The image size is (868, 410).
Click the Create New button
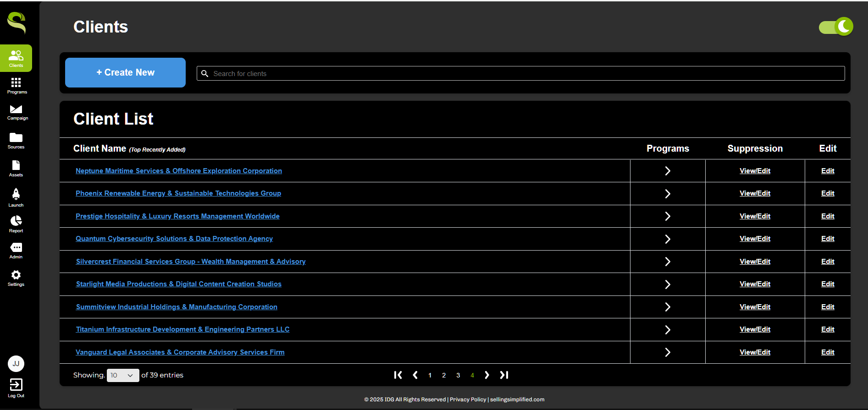125,72
